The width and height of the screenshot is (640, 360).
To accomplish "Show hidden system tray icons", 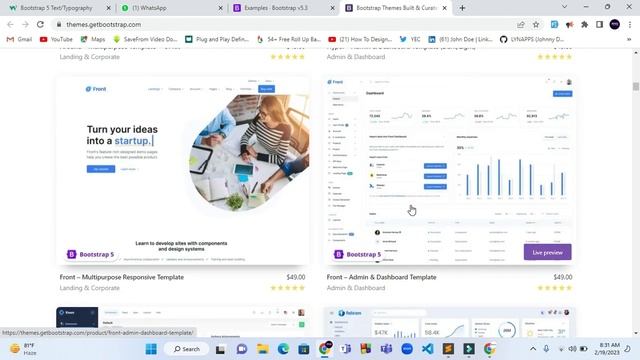I will [533, 349].
